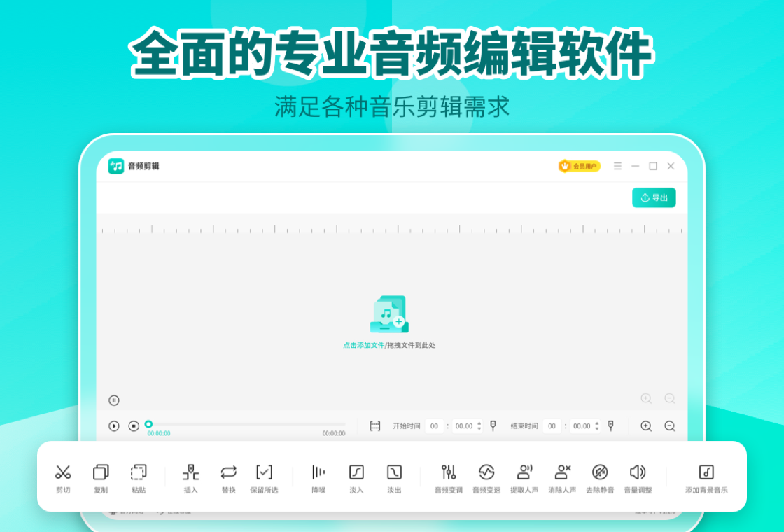
Task: Click the teal 00:00:00 current time
Action: [x=159, y=433]
